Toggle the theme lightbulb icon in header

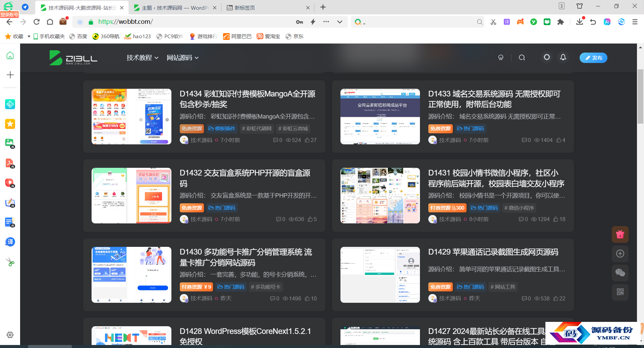pos(501,58)
